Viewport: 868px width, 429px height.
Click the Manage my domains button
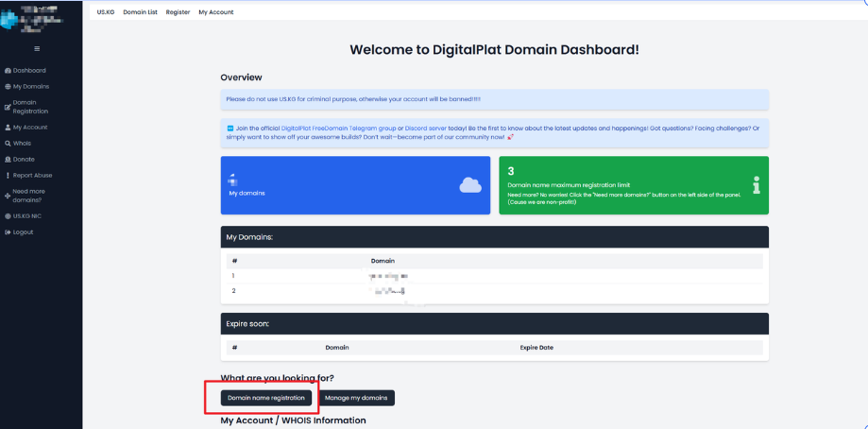[356, 398]
